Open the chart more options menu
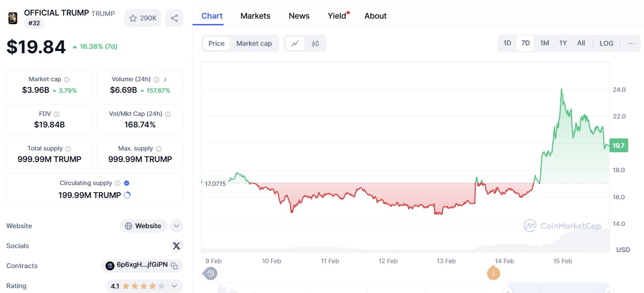 tap(632, 44)
